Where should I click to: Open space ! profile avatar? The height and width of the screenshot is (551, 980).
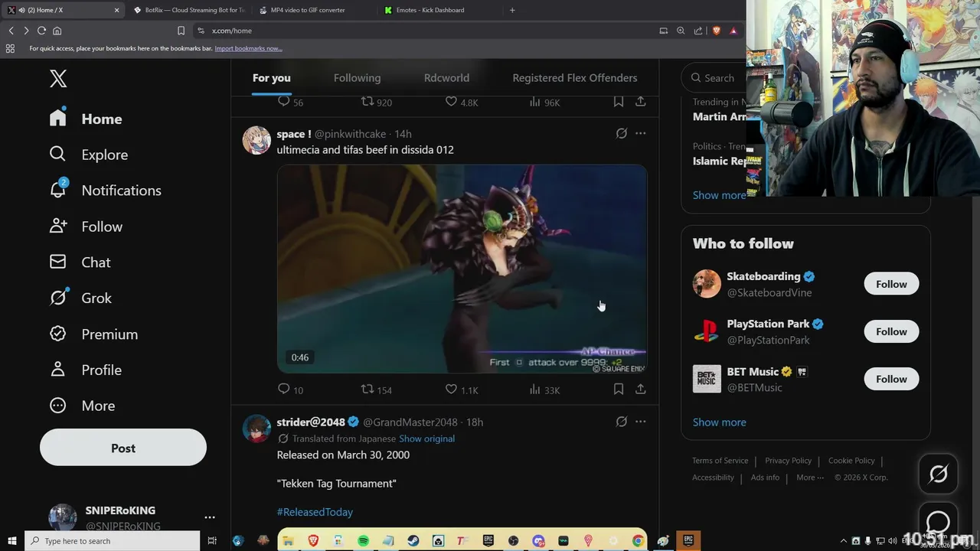(256, 140)
